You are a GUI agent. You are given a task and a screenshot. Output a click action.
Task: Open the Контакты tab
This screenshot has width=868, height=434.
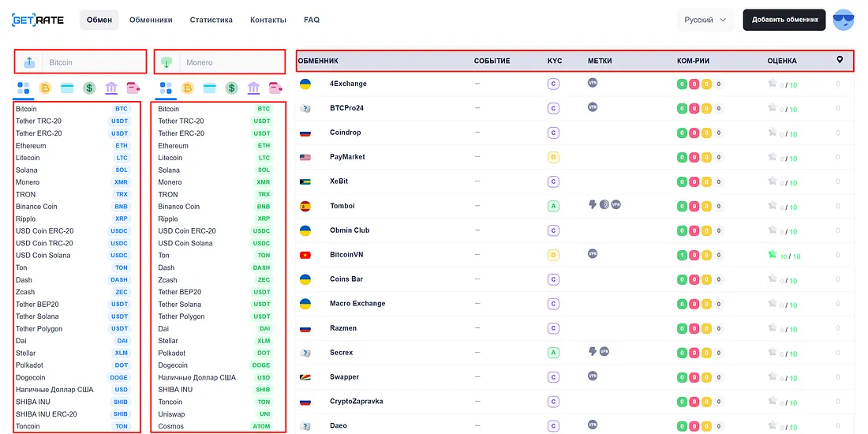click(x=268, y=20)
